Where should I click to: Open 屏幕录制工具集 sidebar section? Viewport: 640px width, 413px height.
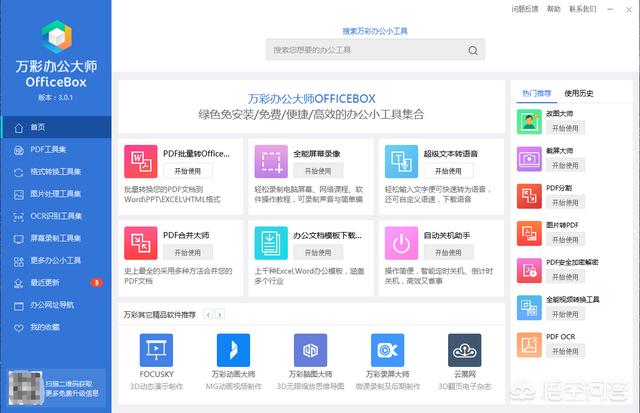tap(56, 238)
